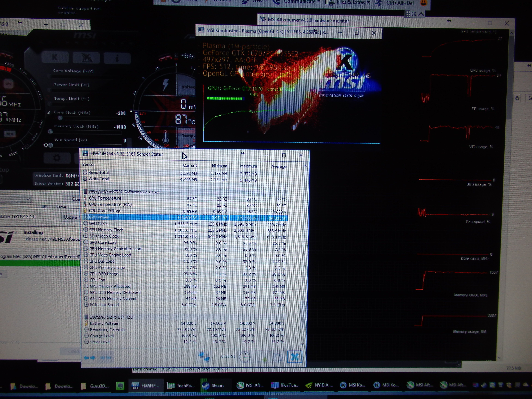Adjust the Memory Clock slider in Afterburner

coord(50,132)
